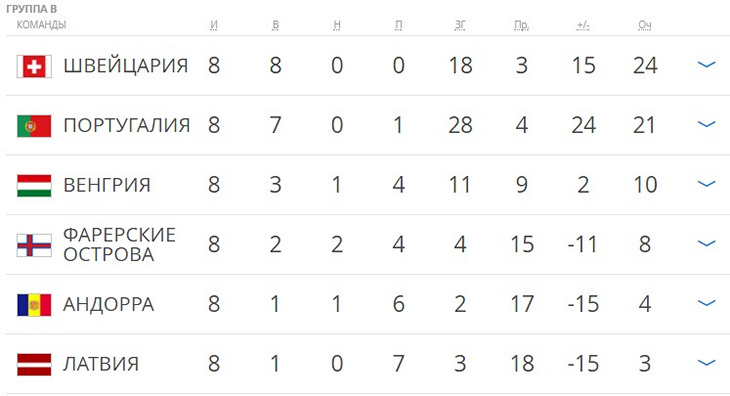This screenshot has width=730, height=396.
Task: Click the Hungary flag icon
Action: coord(34,186)
